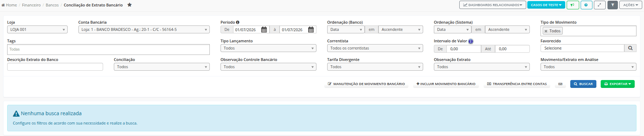Open the start date calendar picker
This screenshot has height=136, width=644.
(264, 30)
